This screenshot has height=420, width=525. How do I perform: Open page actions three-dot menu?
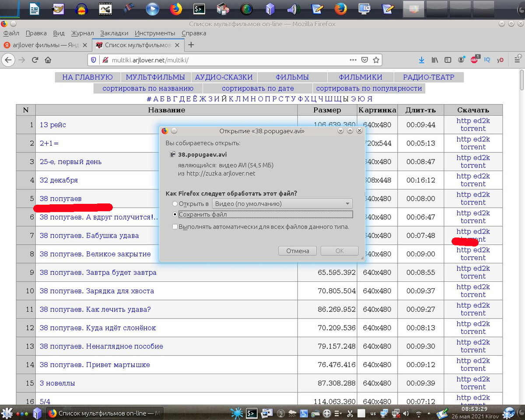[x=353, y=60]
